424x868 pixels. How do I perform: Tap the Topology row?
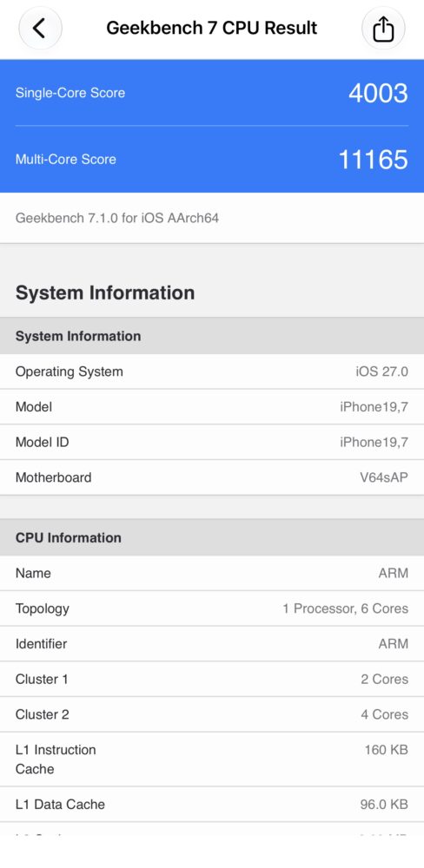212,608
